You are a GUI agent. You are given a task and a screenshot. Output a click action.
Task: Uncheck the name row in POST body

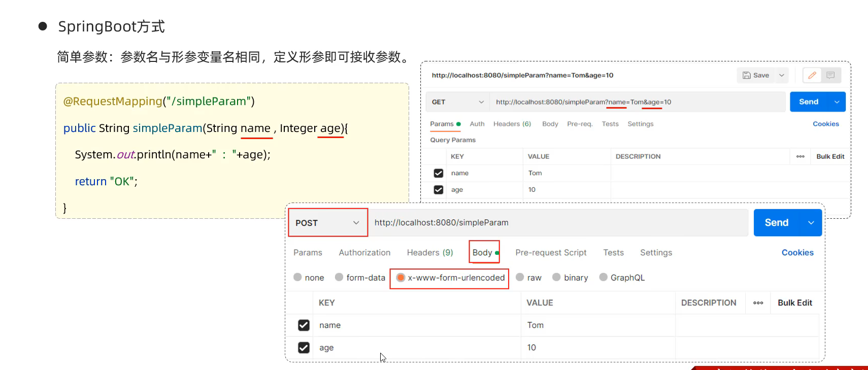[x=304, y=325]
